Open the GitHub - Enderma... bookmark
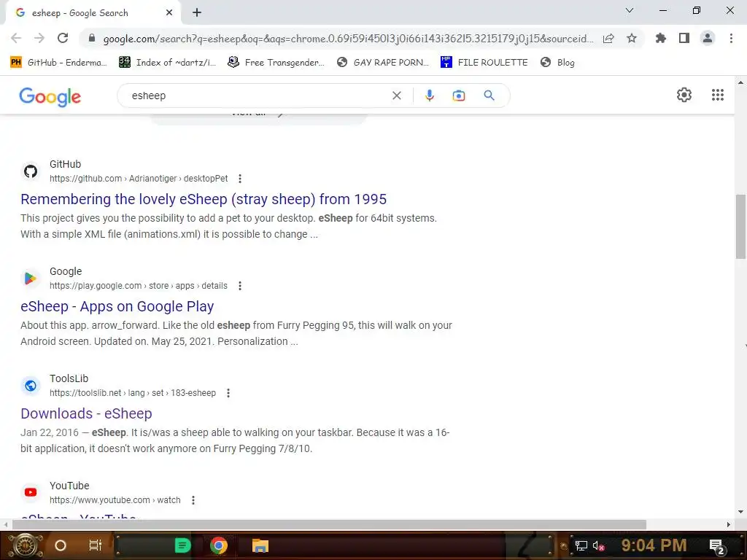The height and width of the screenshot is (560, 747). coord(59,63)
